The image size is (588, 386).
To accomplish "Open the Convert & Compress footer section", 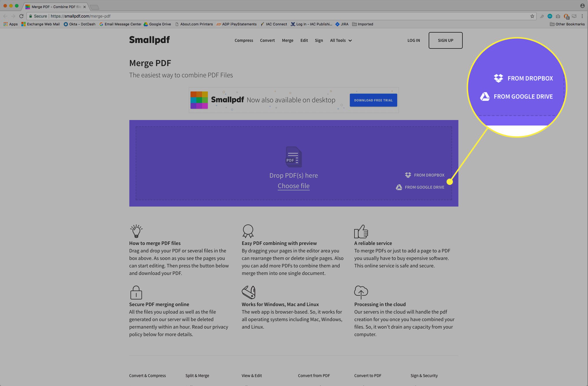I will point(148,374).
